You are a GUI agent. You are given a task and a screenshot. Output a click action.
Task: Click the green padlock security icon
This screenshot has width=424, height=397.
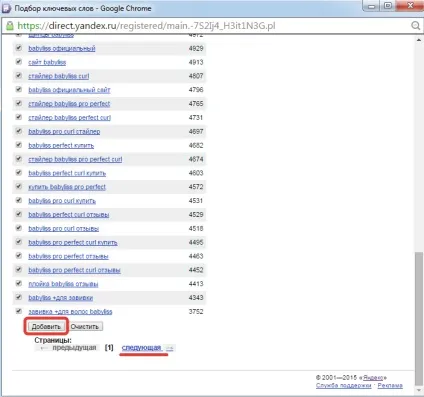pyautogui.click(x=10, y=26)
